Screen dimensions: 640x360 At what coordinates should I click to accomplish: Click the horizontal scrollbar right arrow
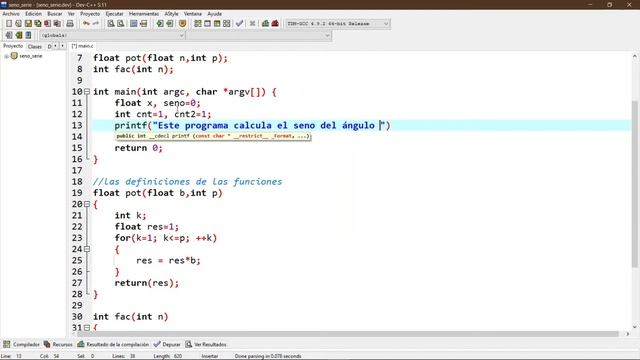tap(628, 334)
